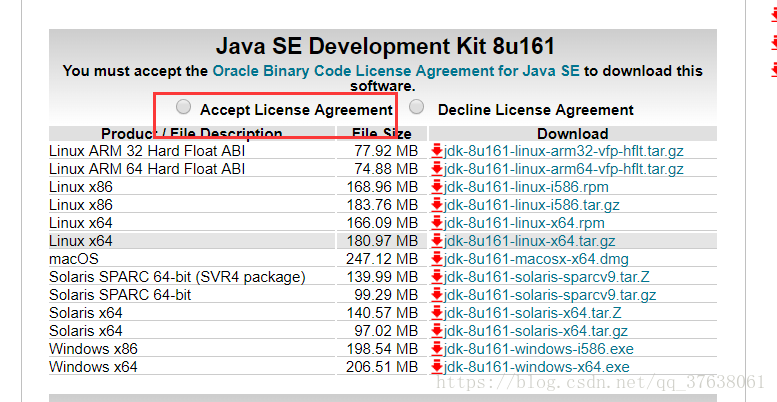Click download arrow icon for linux-arm32 row
This screenshot has width=777, height=402.
[437, 151]
